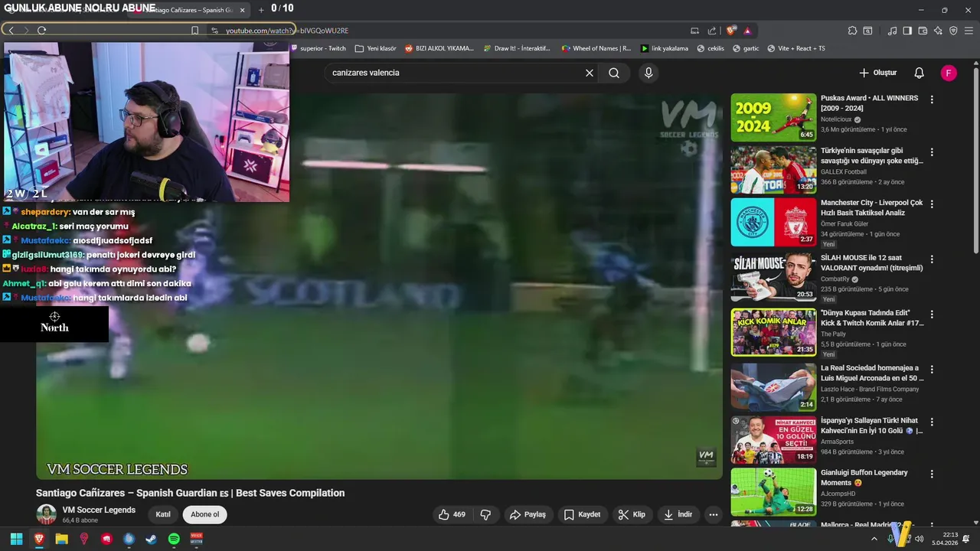Open Draw It! bookmark
The image size is (980, 551).
[x=517, y=48]
